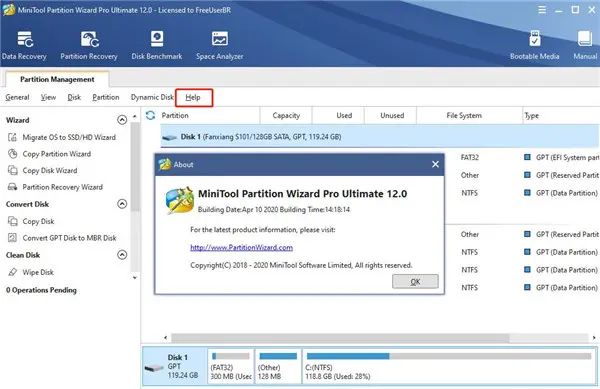Click the horizontal scrollbar in partition list
The height and width of the screenshot is (389, 600).
click(340, 338)
